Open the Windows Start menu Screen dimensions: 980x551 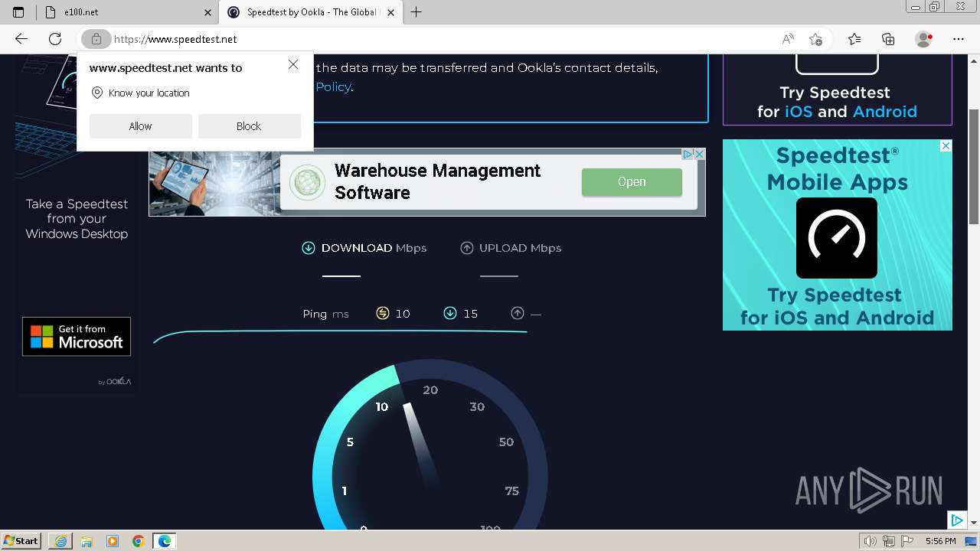(21, 541)
